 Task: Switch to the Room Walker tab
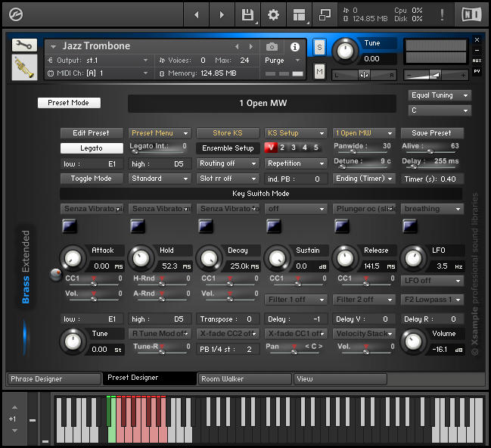pyautogui.click(x=245, y=379)
